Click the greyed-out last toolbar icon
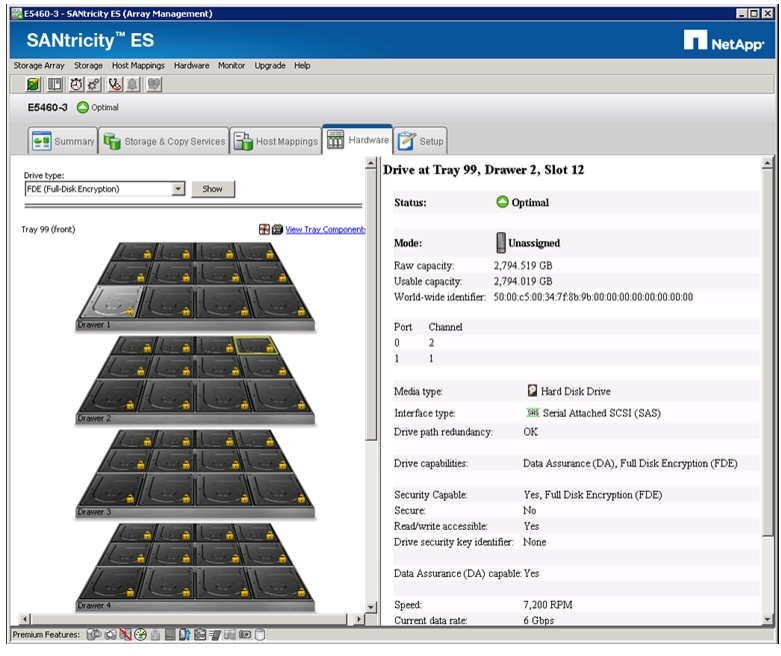The width and height of the screenshot is (781, 656). 154,84
